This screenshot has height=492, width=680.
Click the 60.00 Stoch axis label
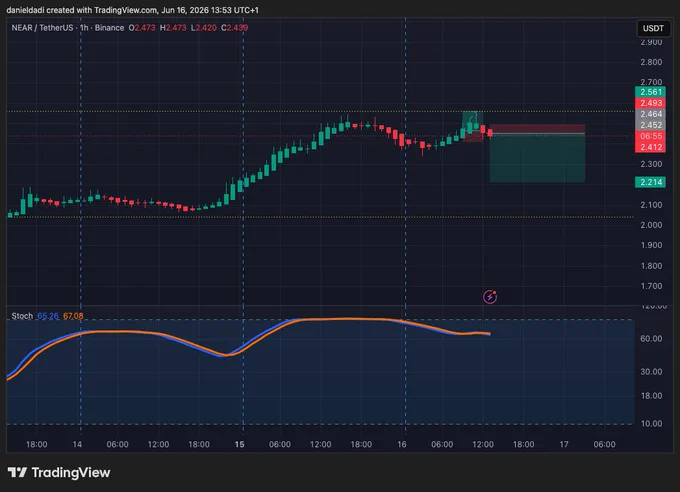651,338
